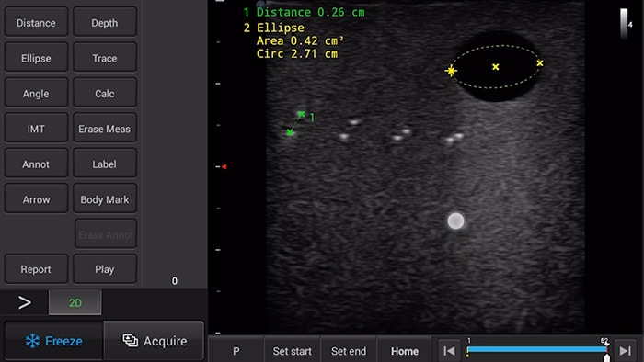Click Set end for cine loop

pyautogui.click(x=349, y=351)
